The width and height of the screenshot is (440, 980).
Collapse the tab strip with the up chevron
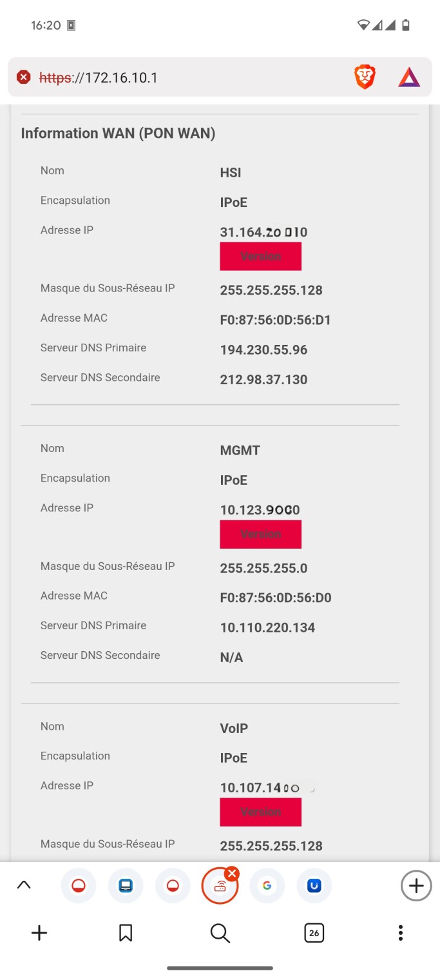click(24, 886)
